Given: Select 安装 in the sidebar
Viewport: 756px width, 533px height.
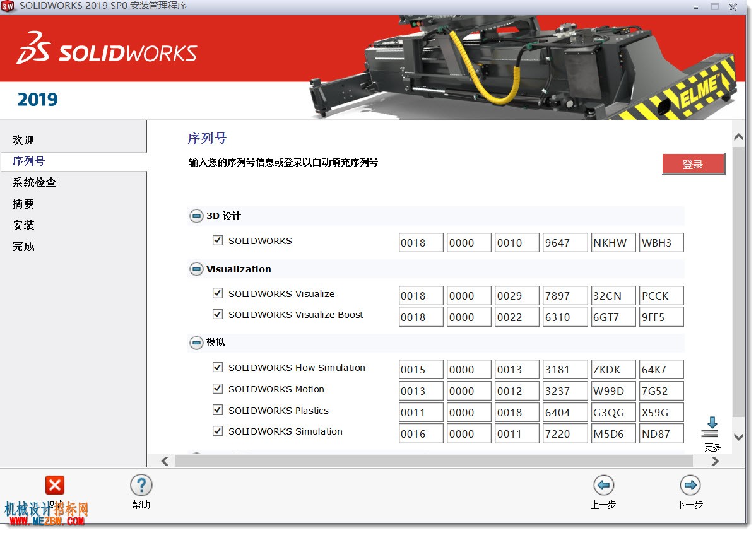Looking at the screenshot, I should (x=23, y=225).
